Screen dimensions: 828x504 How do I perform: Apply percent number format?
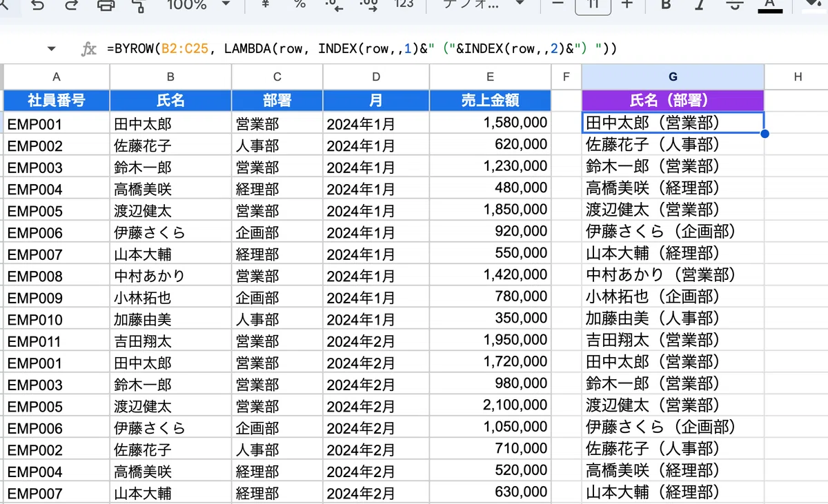(x=299, y=4)
